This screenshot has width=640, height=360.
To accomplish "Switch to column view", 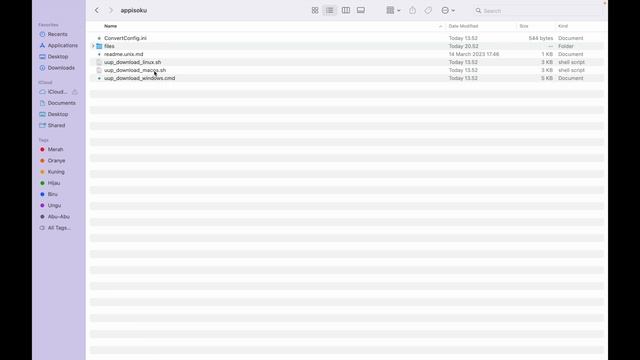I will coord(346,10).
